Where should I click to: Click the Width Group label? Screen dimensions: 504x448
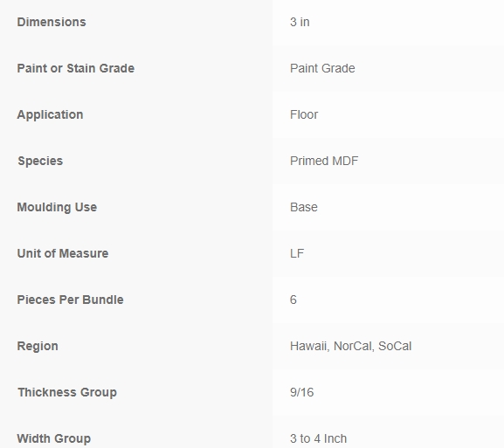[53, 438]
